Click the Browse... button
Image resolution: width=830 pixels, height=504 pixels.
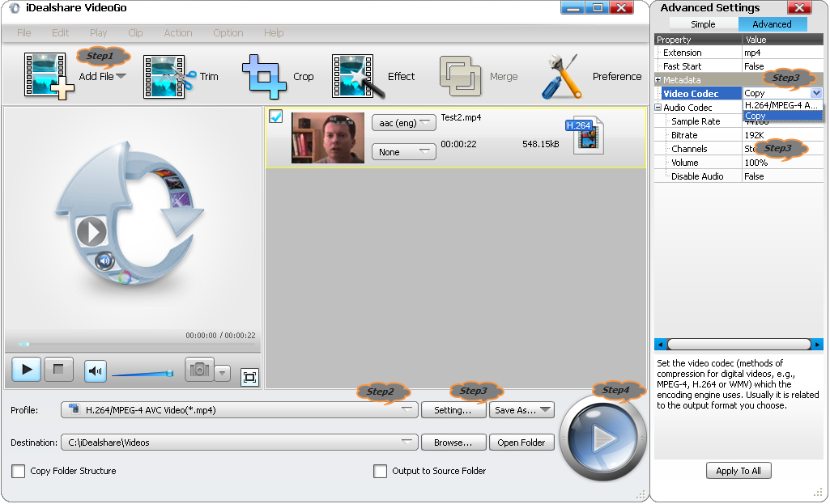[x=453, y=443]
